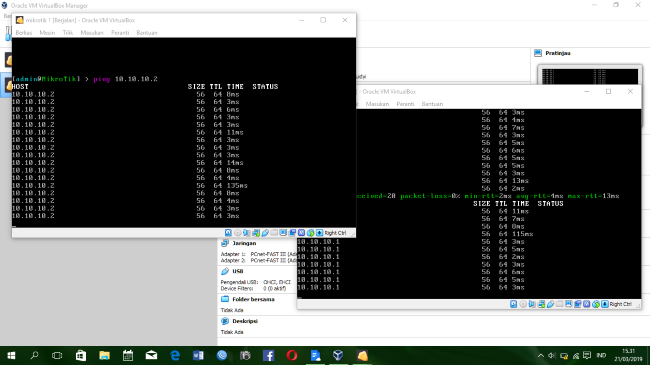
Task: Open Opera browser from the taskbar
Action: pyautogui.click(x=292, y=355)
